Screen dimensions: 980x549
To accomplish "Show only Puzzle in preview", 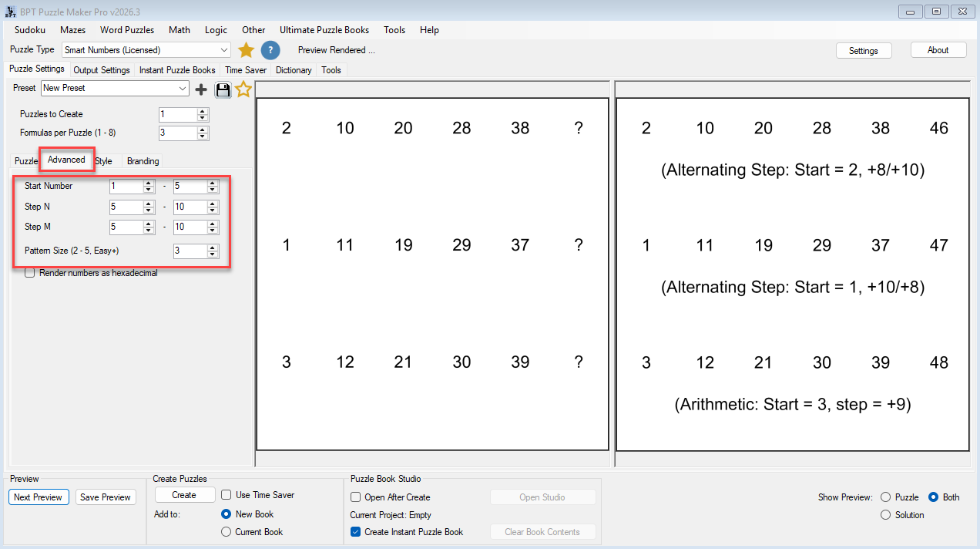I will pyautogui.click(x=885, y=497).
